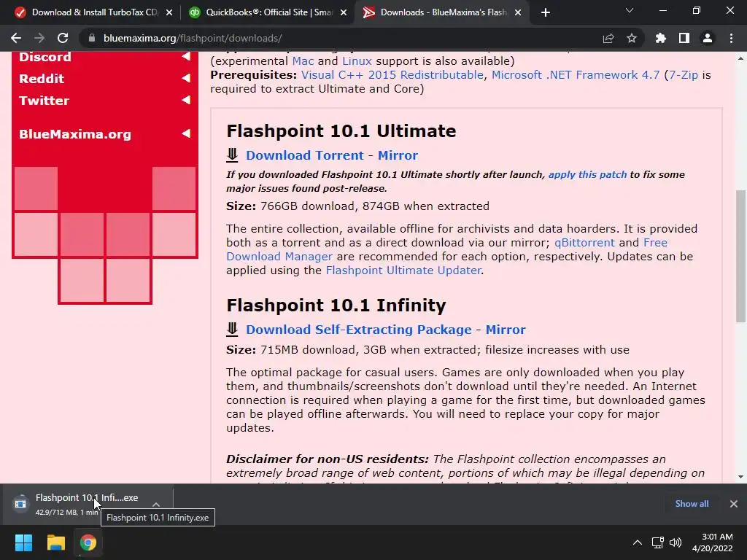The width and height of the screenshot is (747, 560).
Task: Open the network tray icon
Action: click(658, 542)
